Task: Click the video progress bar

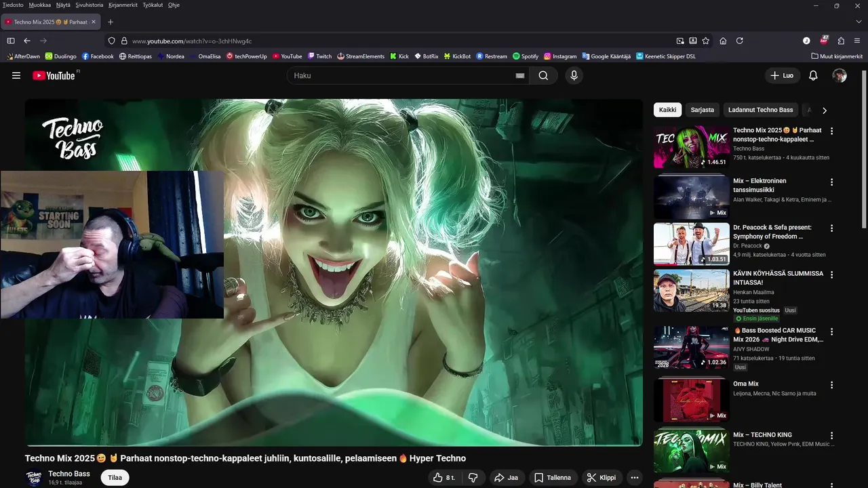Action: coord(334,445)
